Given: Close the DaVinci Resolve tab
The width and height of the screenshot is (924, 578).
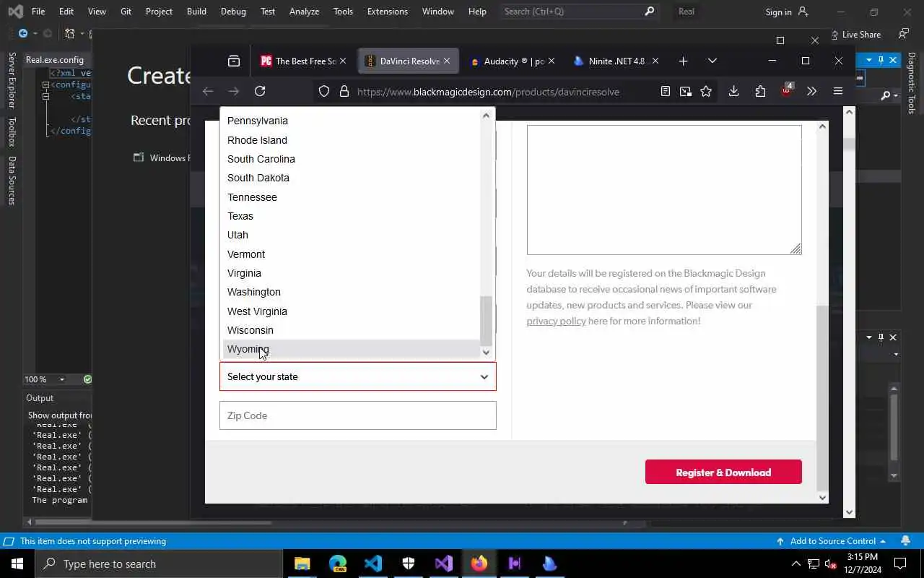Looking at the screenshot, I should [447, 61].
